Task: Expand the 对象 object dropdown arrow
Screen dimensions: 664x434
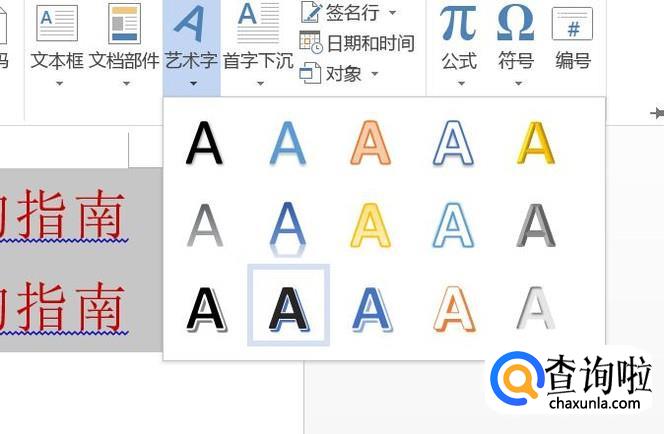Action: tap(375, 74)
